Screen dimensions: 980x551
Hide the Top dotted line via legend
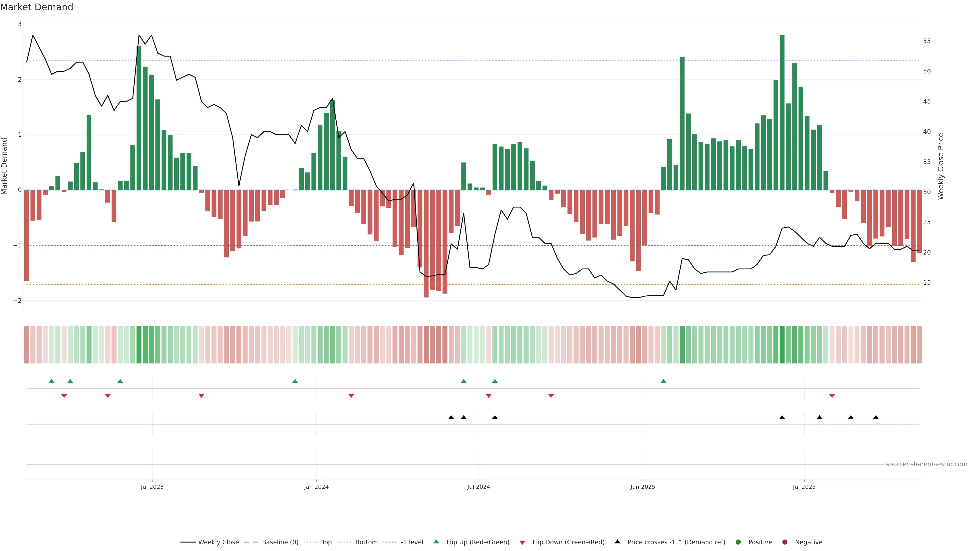pos(326,542)
